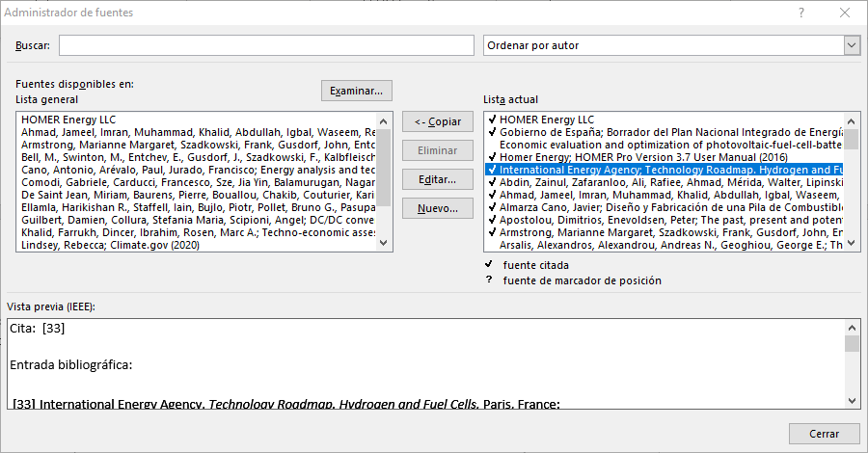
Task: Select highlighted International Energy Agency entry
Action: [x=665, y=170]
